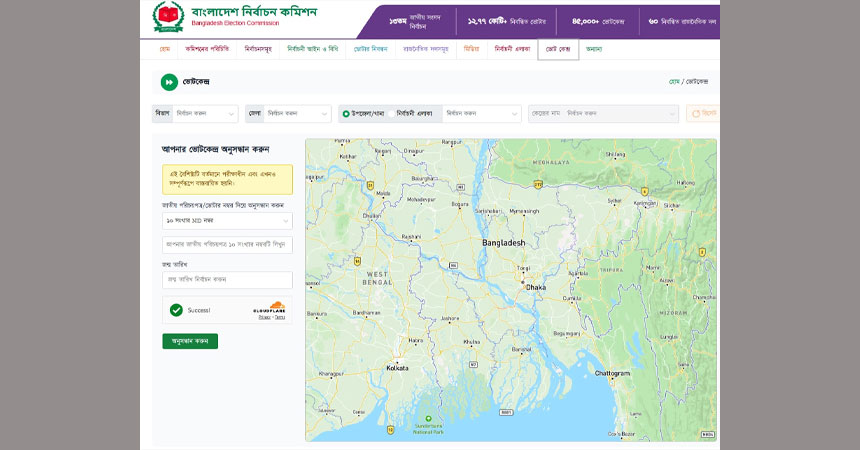860x450 pixels.
Task: Click the green Success checkmark icon
Action: pos(176,310)
